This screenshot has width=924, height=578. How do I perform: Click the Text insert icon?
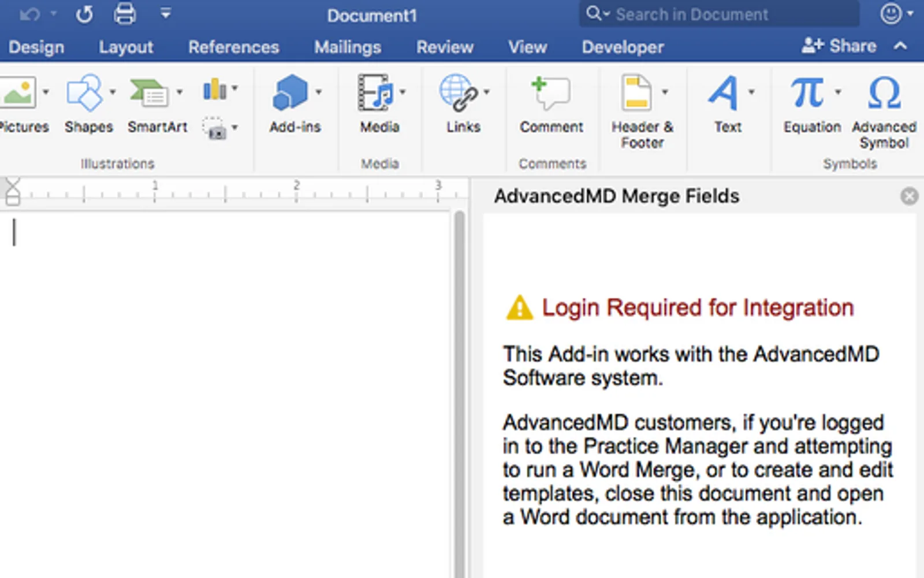pos(723,92)
